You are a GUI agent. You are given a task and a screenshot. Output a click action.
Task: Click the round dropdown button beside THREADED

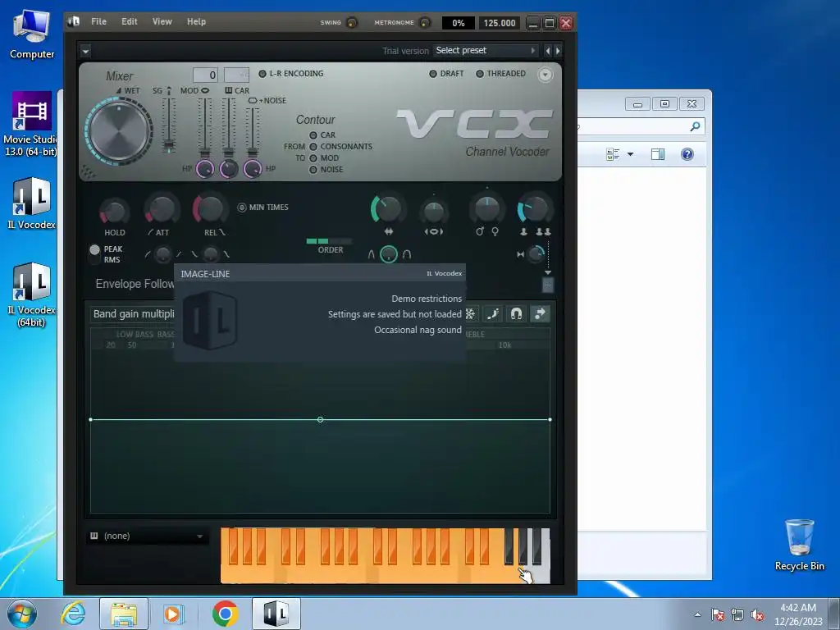545,75
